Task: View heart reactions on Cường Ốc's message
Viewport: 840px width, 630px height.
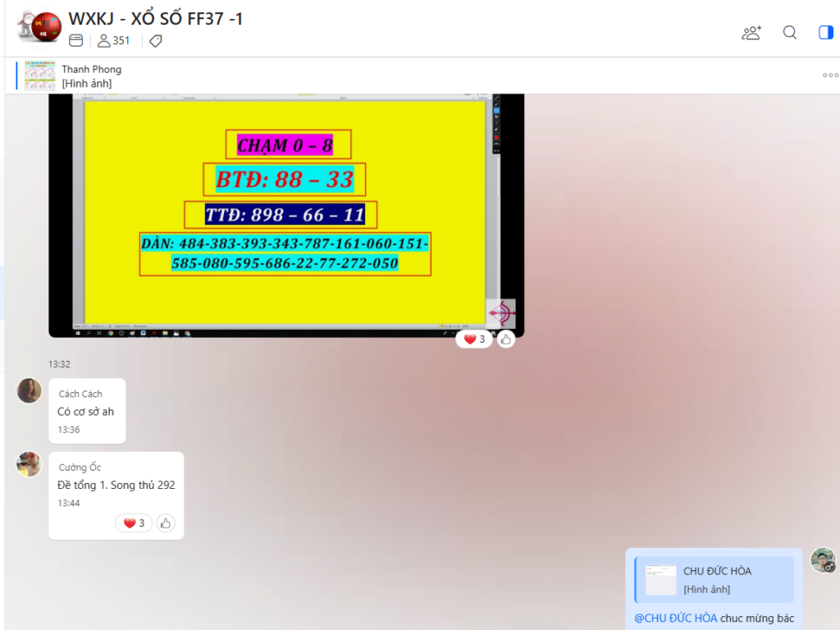Action: pyautogui.click(x=134, y=523)
